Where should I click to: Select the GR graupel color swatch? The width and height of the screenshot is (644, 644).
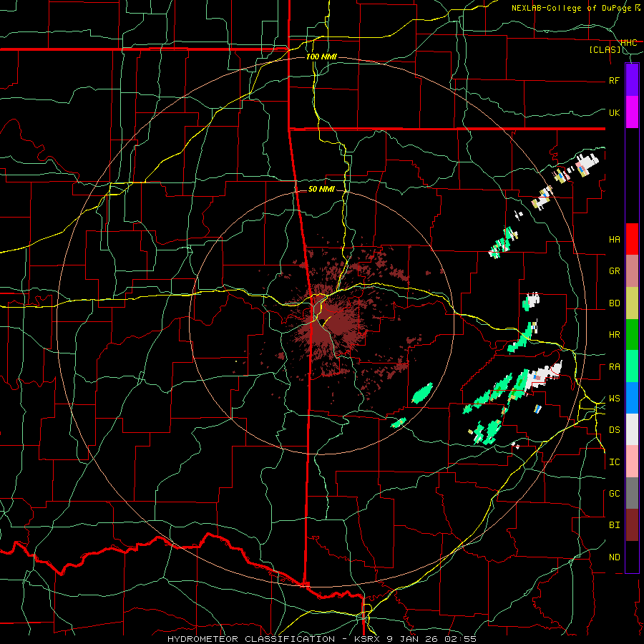coord(632,271)
